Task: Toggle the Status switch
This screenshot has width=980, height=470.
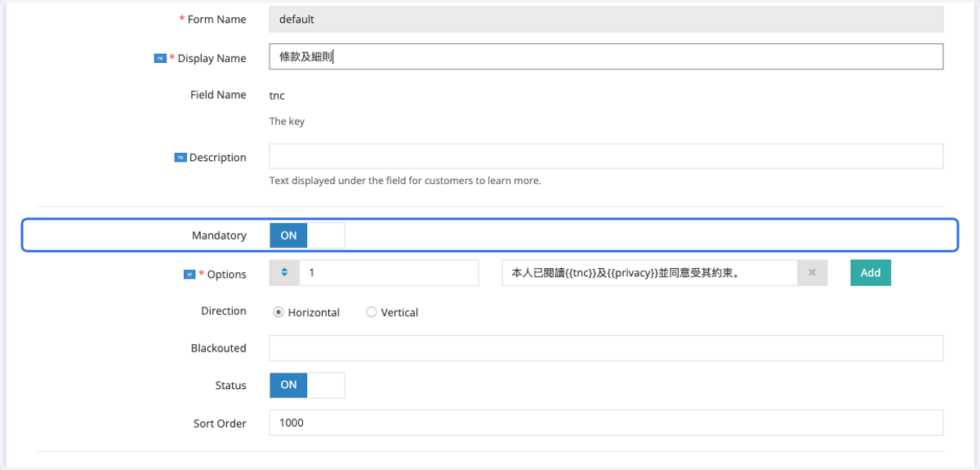Action: (307, 385)
